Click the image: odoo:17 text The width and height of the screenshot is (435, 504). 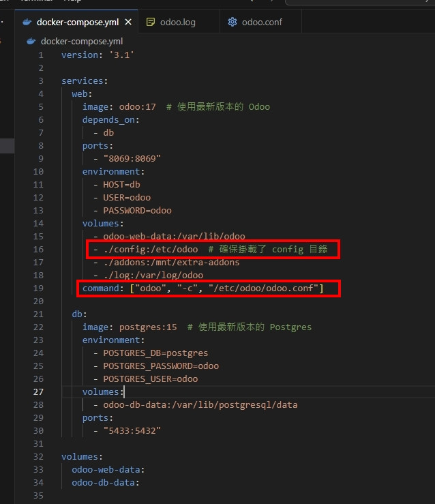tap(119, 106)
